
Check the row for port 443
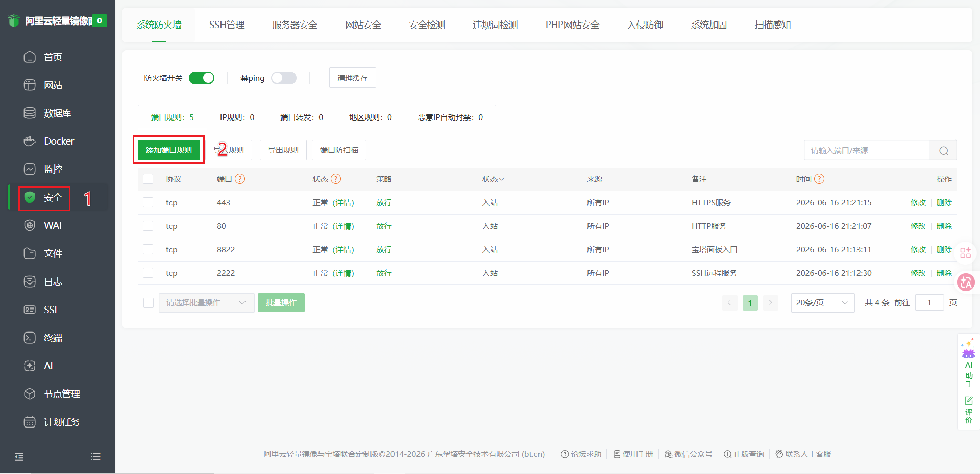tap(148, 202)
